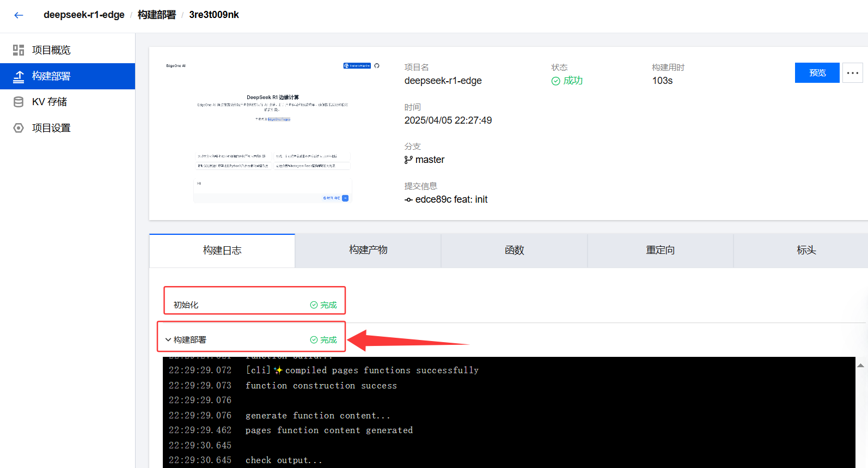Click the green success check icon
The image size is (868, 468).
(555, 81)
